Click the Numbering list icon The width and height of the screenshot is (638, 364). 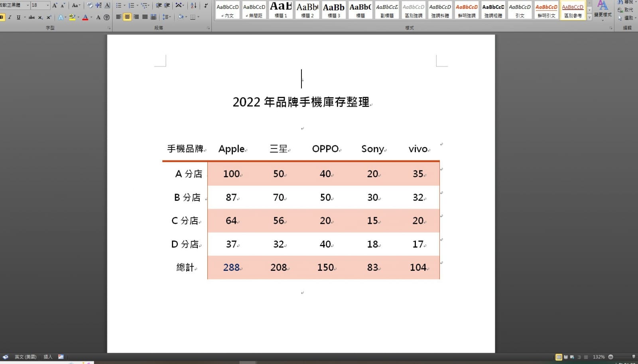pyautogui.click(x=132, y=5)
